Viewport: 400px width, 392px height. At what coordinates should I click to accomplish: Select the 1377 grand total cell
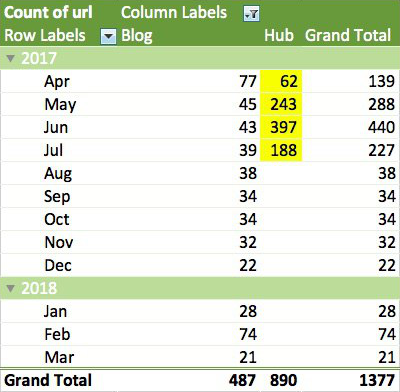377,380
